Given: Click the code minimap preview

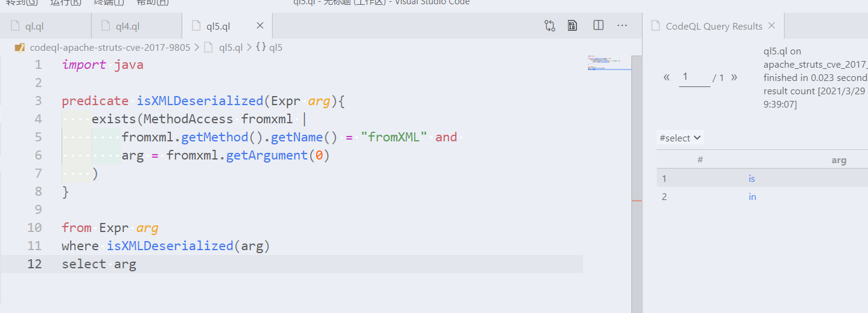Looking at the screenshot, I should click(608, 63).
